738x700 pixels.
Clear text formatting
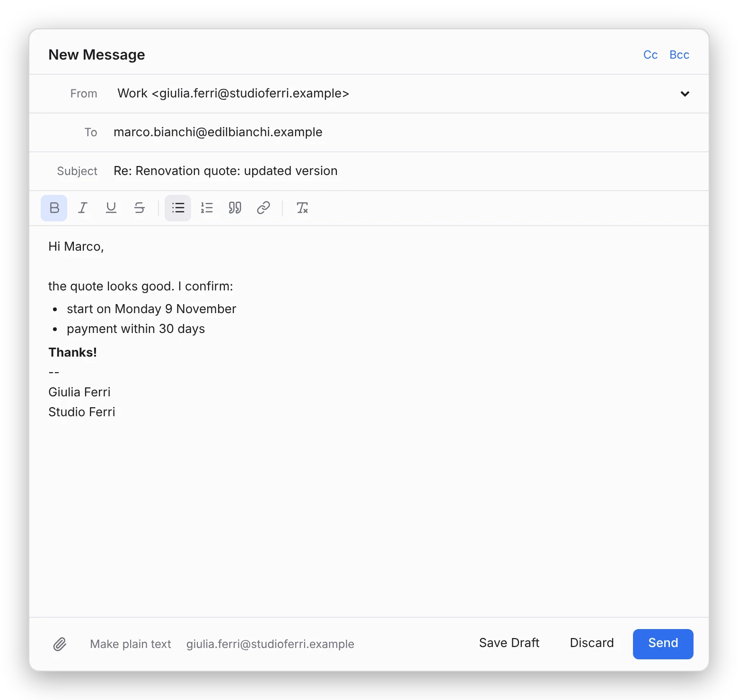click(x=302, y=208)
